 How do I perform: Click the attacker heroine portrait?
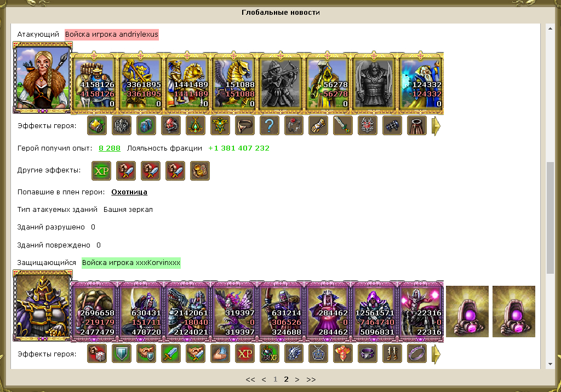coord(43,78)
